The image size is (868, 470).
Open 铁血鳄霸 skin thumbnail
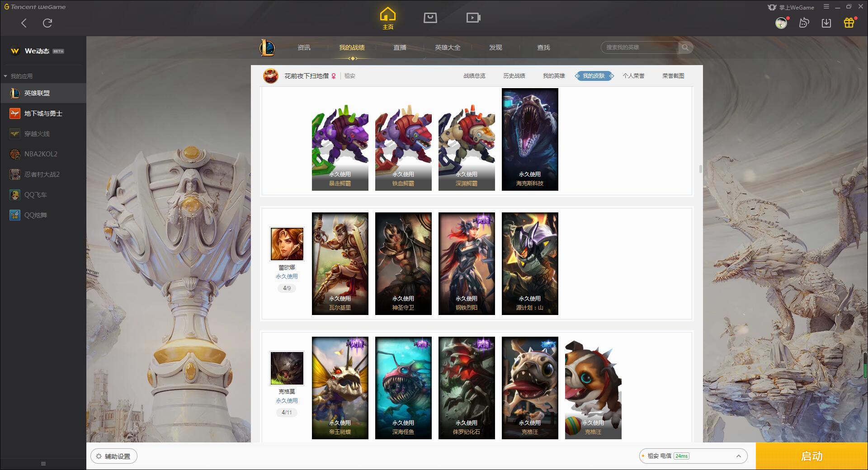pos(403,139)
